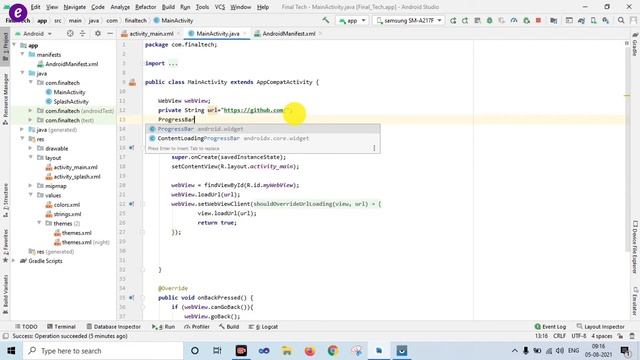Open the Structure side tool window
Screen dimensions: 640x360
point(6,200)
